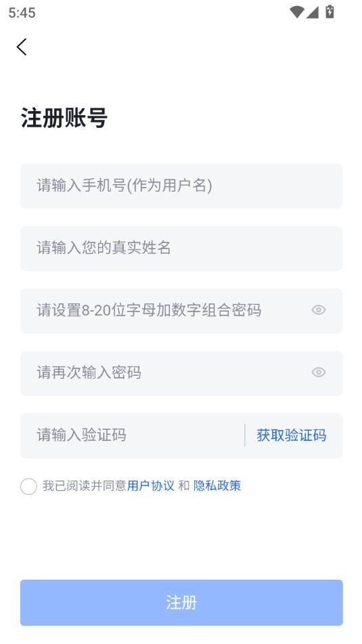The height and width of the screenshot is (644, 362).
Task: Tap the 5:45 status bar clock
Action: 22,12
